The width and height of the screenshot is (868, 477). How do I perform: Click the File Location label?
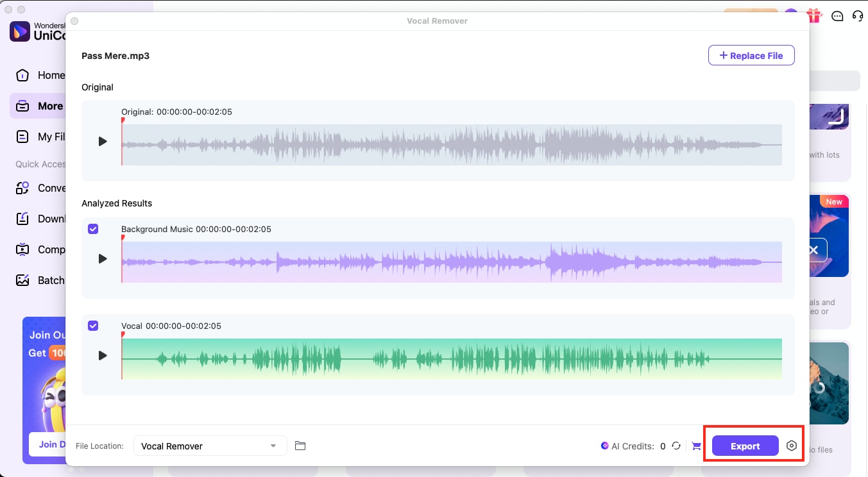(99, 446)
